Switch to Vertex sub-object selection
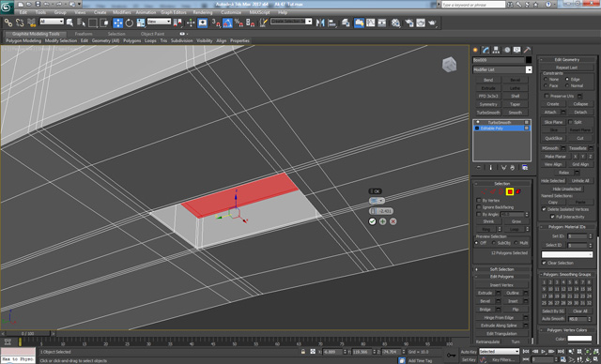Image resolution: width=601 pixels, height=364 pixels. pyautogui.click(x=485, y=191)
